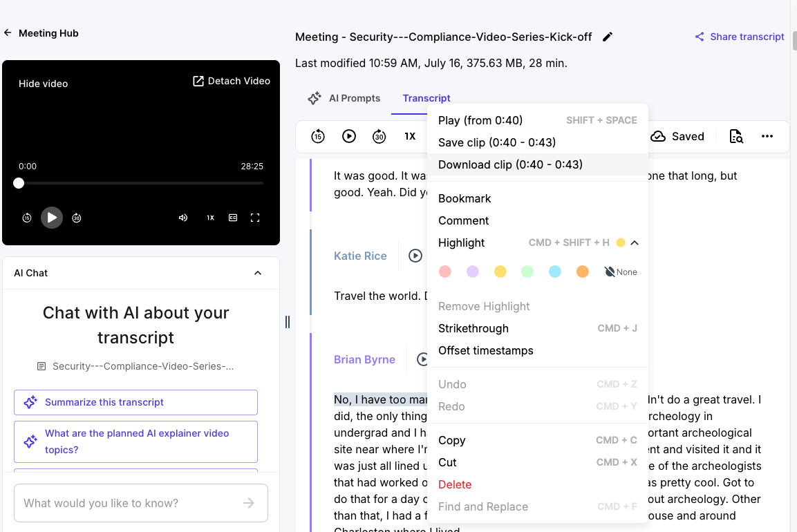797x532 pixels.
Task: Click Share transcript link
Action: (740, 37)
